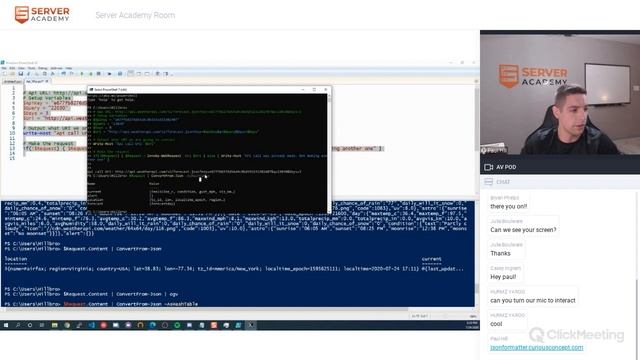Click the taskbar Search magnifier icon

[x=18, y=325]
